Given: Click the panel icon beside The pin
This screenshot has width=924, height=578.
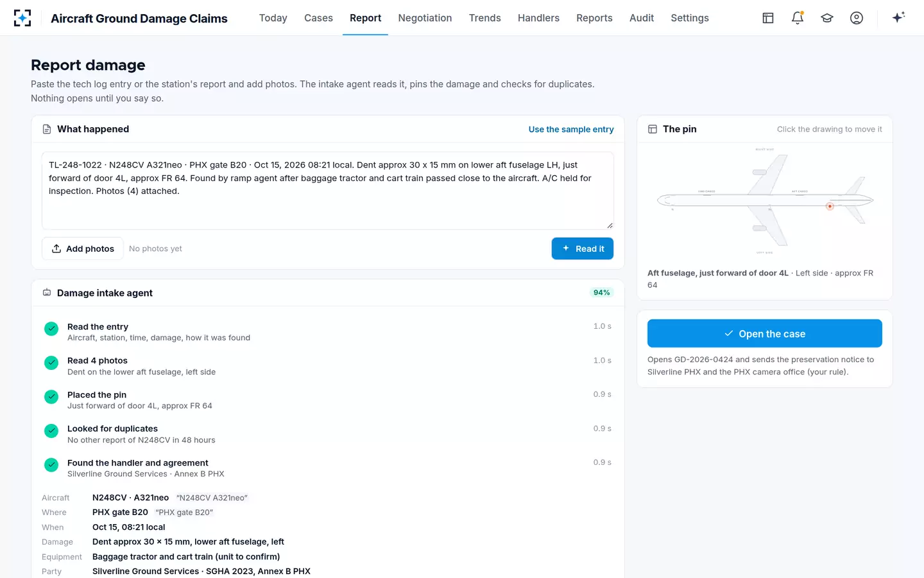Looking at the screenshot, I should tap(653, 129).
